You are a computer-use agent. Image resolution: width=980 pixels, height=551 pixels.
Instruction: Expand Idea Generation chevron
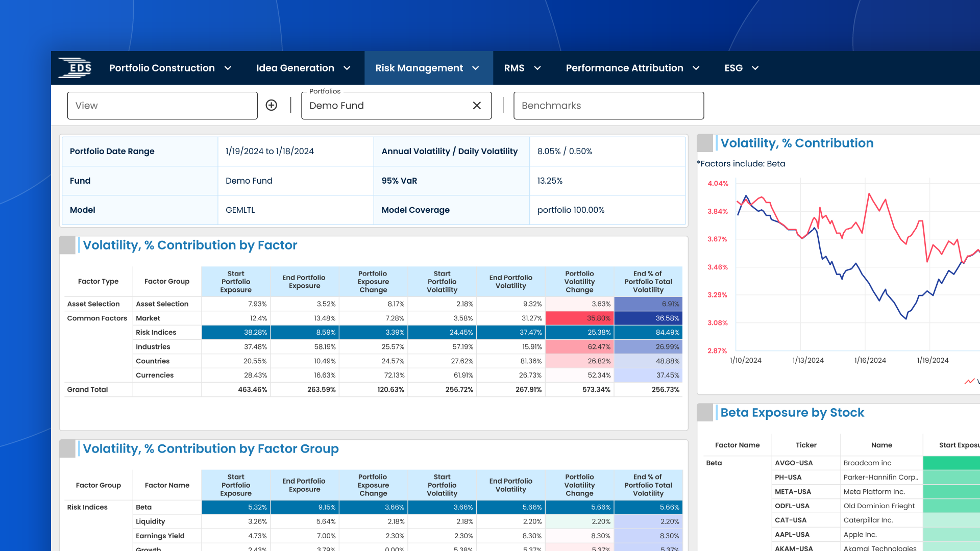pos(347,68)
